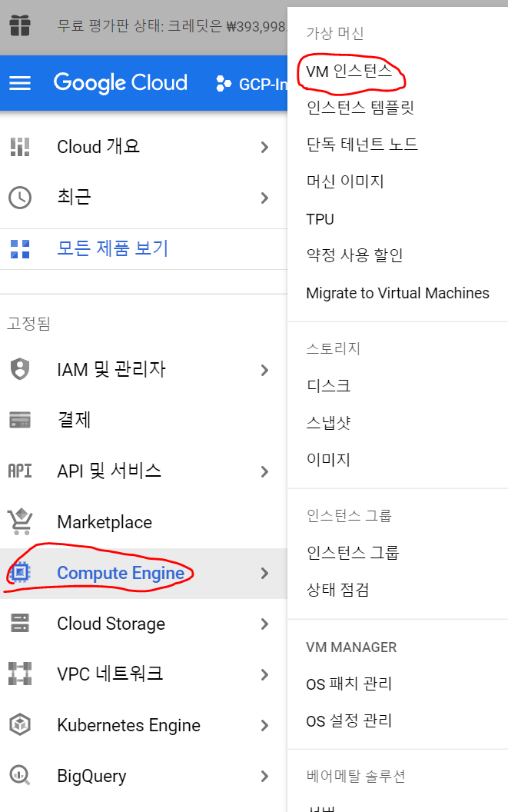Click the 모든 제품 보기 grid icon
The height and width of the screenshot is (812, 508).
tap(20, 249)
